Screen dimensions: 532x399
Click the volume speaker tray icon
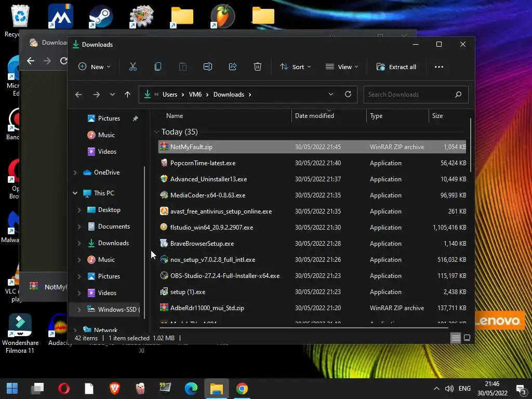pyautogui.click(x=449, y=389)
